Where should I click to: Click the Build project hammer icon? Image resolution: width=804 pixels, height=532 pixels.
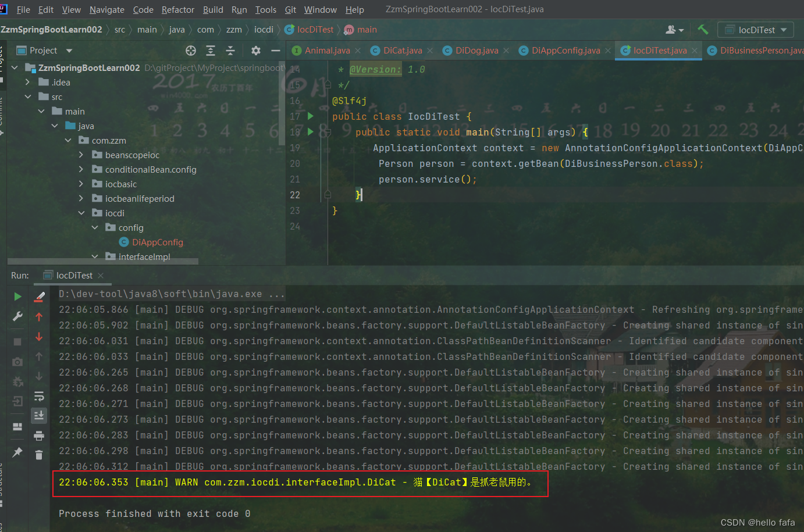[703, 30]
